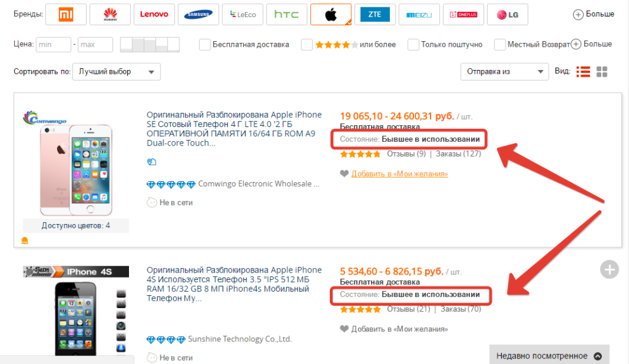Screen dimensions: 629x364
Task: Filter by the ZTE brand
Action: click(x=375, y=15)
